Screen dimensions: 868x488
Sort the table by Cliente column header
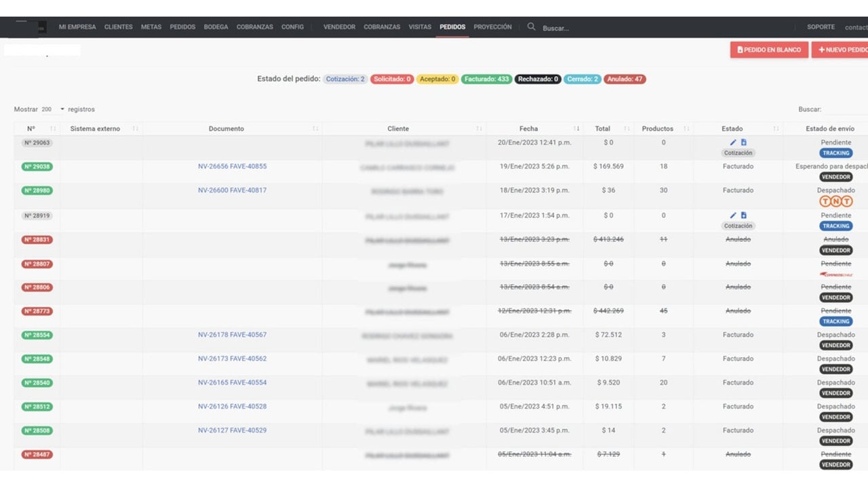(x=398, y=129)
